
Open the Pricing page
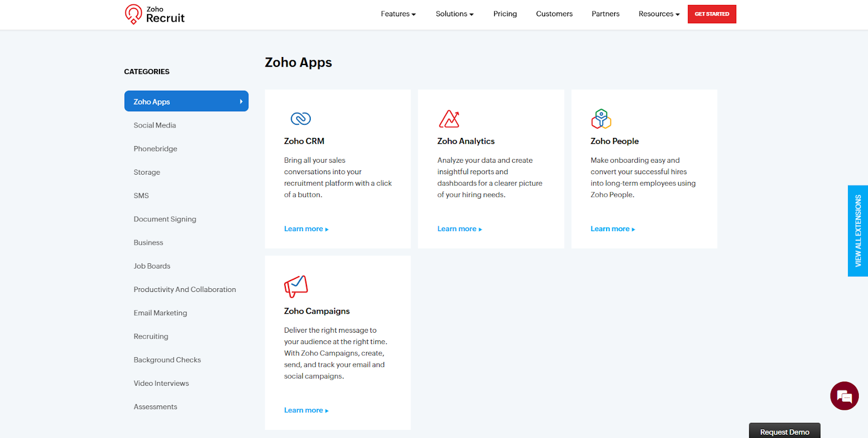[x=505, y=14]
